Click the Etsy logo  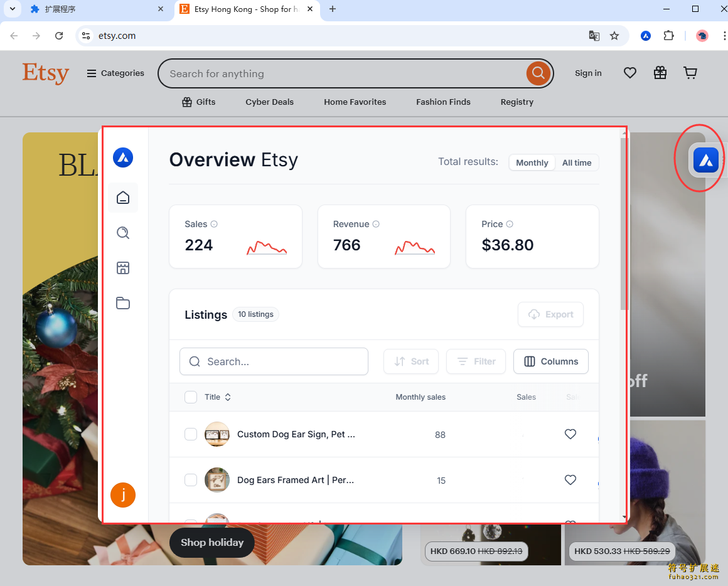point(45,73)
